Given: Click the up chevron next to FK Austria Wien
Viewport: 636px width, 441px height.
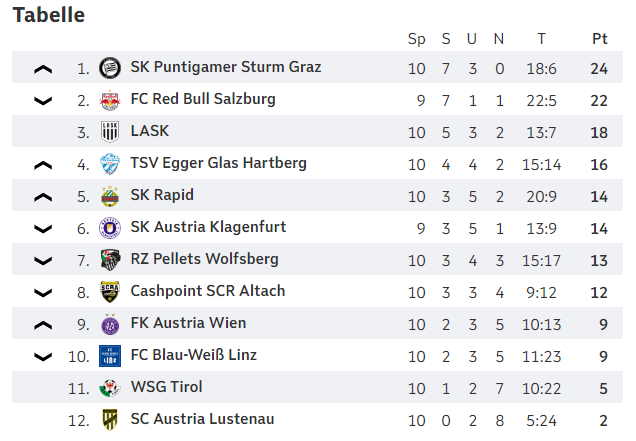Looking at the screenshot, I should [43, 325].
